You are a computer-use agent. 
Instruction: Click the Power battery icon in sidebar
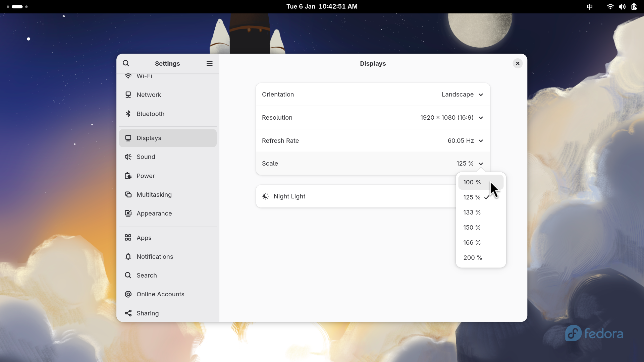point(128,176)
